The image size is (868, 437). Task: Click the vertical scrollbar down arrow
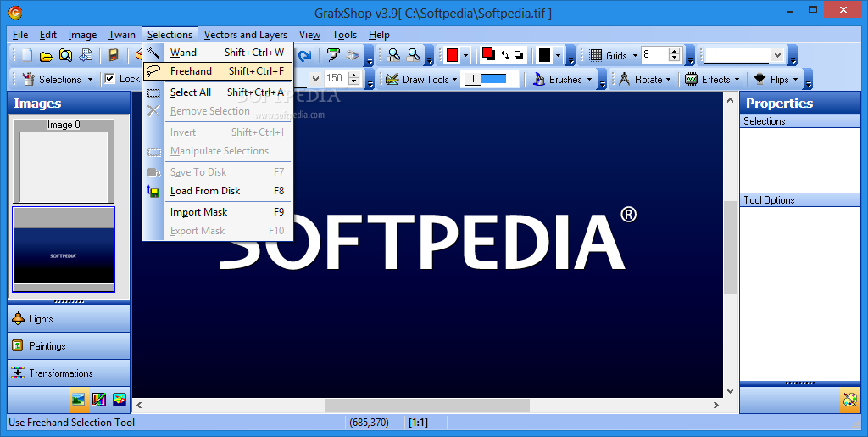[730, 390]
